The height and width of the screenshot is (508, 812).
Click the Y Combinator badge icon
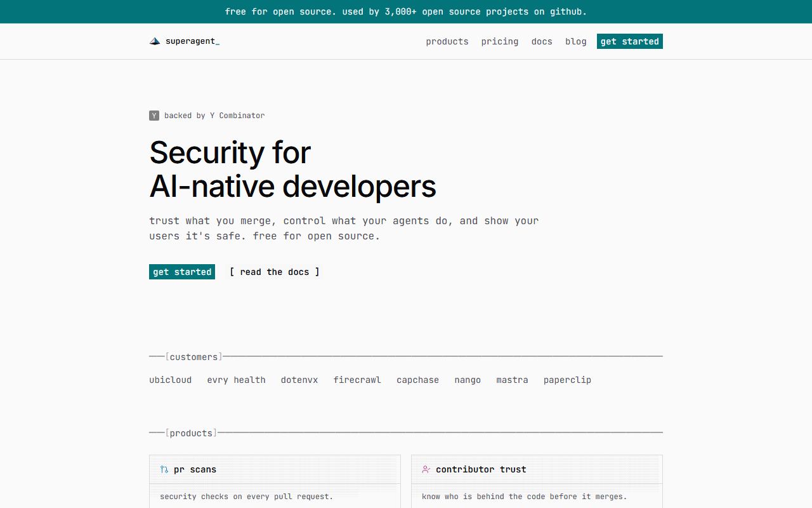click(x=154, y=116)
